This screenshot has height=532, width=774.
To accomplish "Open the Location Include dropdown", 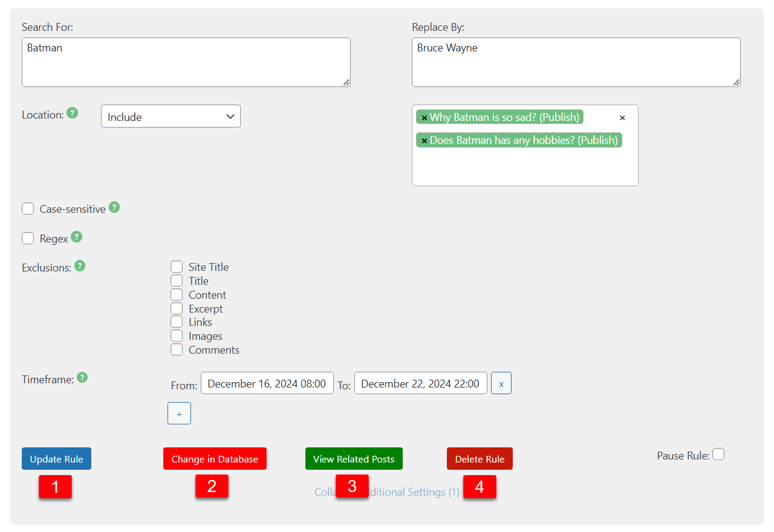I will point(171,117).
